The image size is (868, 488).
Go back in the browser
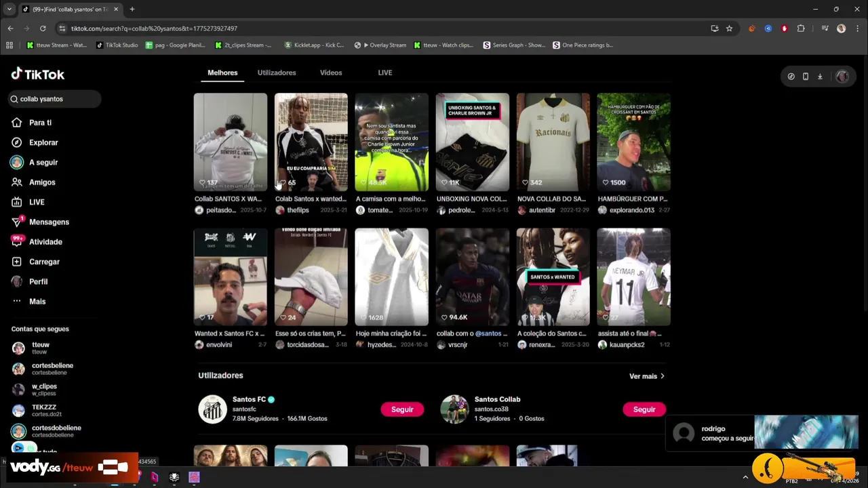click(x=10, y=28)
